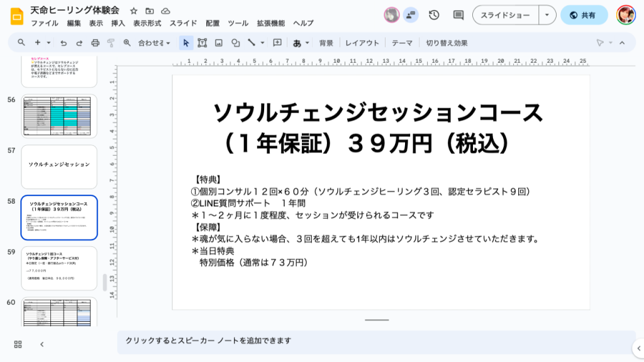Open the Google Slides home icon
Screen dimensions: 644x362
point(17,16)
